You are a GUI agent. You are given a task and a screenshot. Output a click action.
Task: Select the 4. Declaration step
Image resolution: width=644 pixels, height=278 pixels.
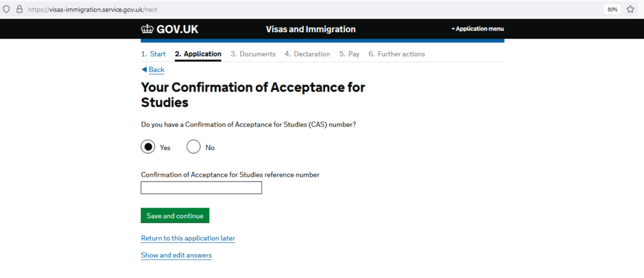(307, 54)
